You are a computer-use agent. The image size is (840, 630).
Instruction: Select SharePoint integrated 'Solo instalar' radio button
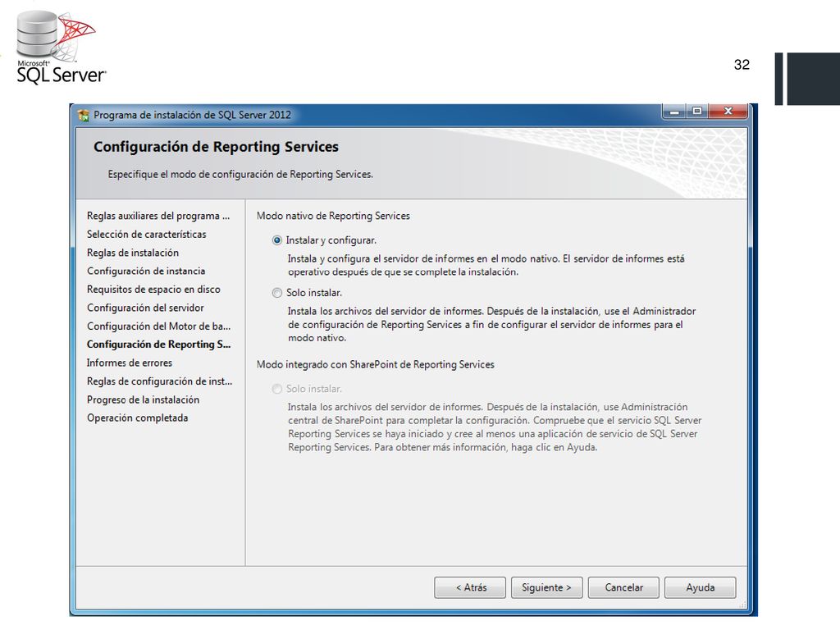277,389
